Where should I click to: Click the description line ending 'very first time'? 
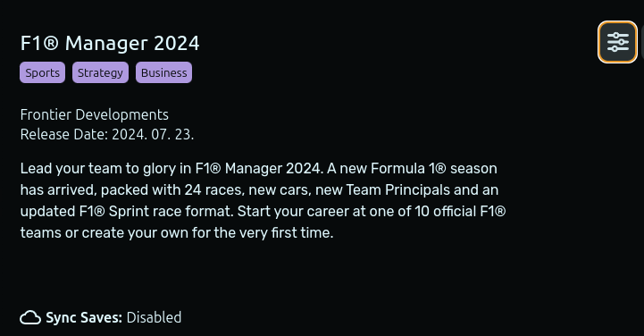(x=177, y=232)
